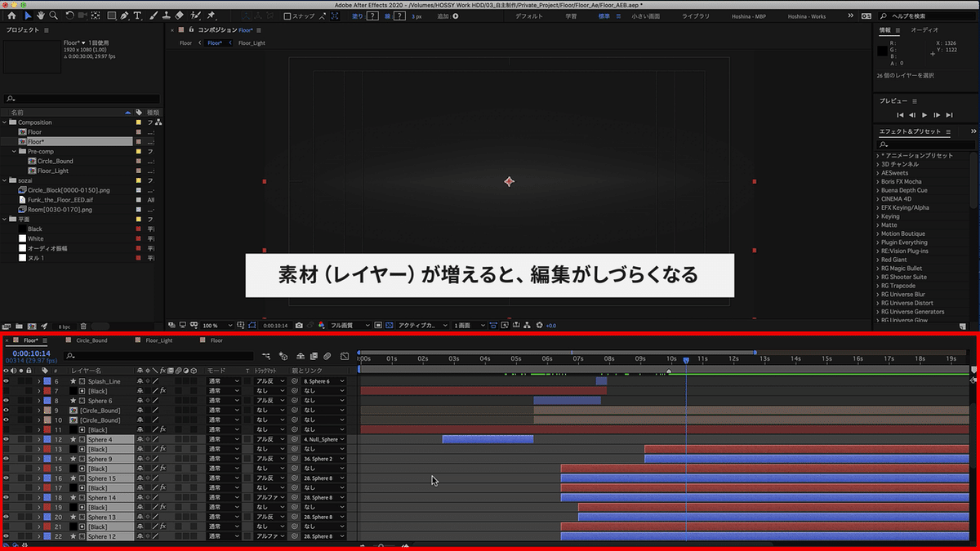This screenshot has width=980, height=551.
Task: Toggle the スナップ snapping checkbox
Action: pos(287,16)
